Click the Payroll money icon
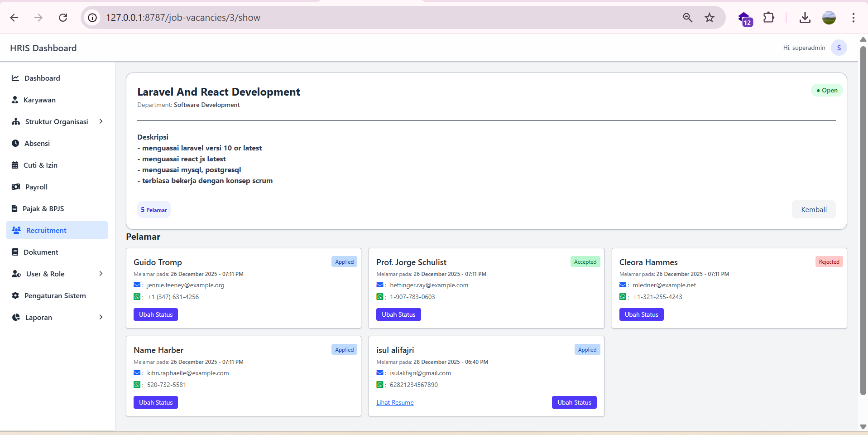This screenshot has width=868, height=435. pyautogui.click(x=16, y=187)
